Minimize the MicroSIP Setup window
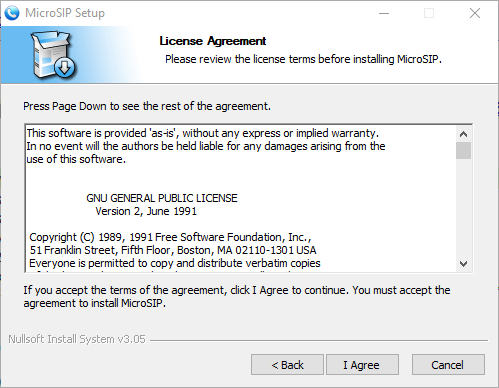The width and height of the screenshot is (499, 388). (384, 13)
